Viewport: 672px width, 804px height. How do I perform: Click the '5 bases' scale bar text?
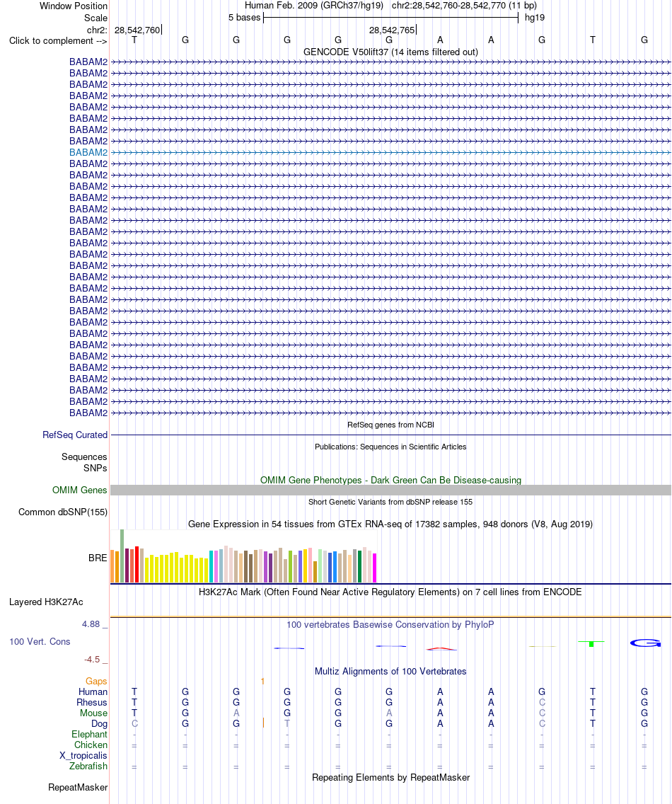[x=245, y=18]
